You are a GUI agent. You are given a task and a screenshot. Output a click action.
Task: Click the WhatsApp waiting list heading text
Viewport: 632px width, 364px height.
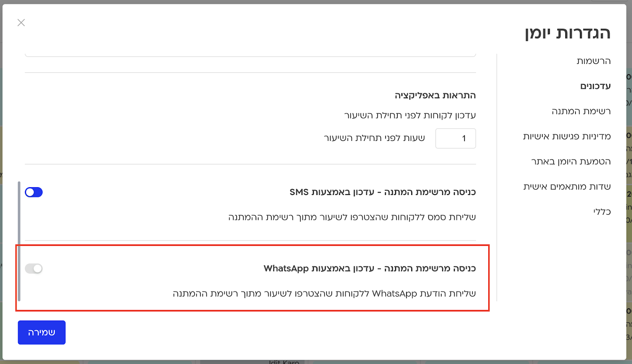tap(370, 268)
